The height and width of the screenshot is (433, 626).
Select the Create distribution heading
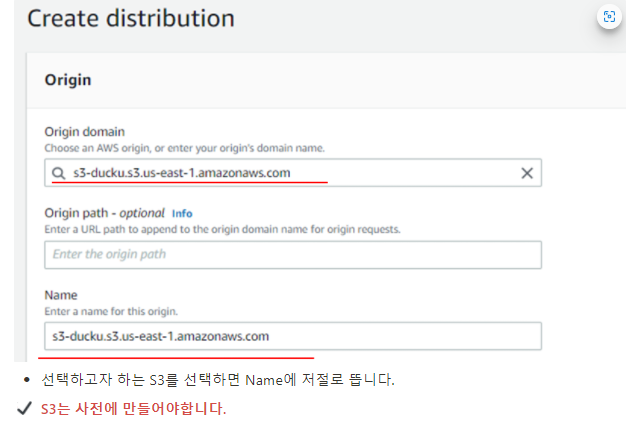click(131, 18)
